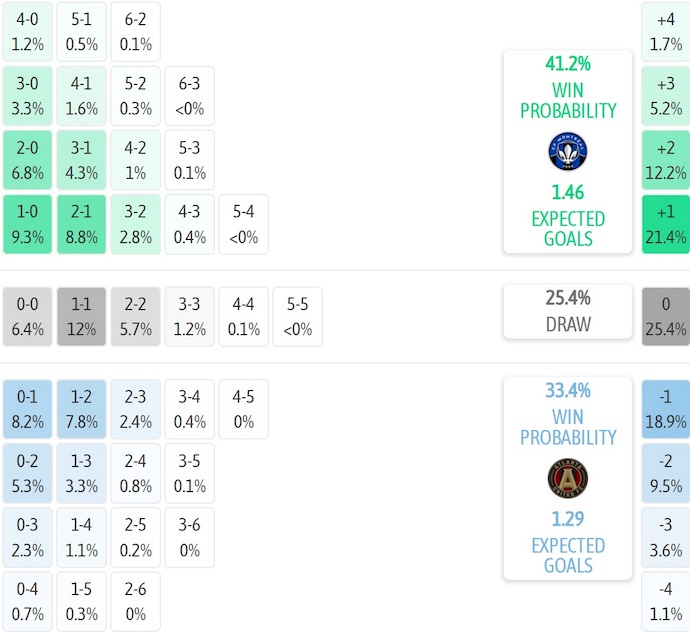Click the 1-2 score tile
This screenshot has height=632, width=690.
tap(81, 408)
